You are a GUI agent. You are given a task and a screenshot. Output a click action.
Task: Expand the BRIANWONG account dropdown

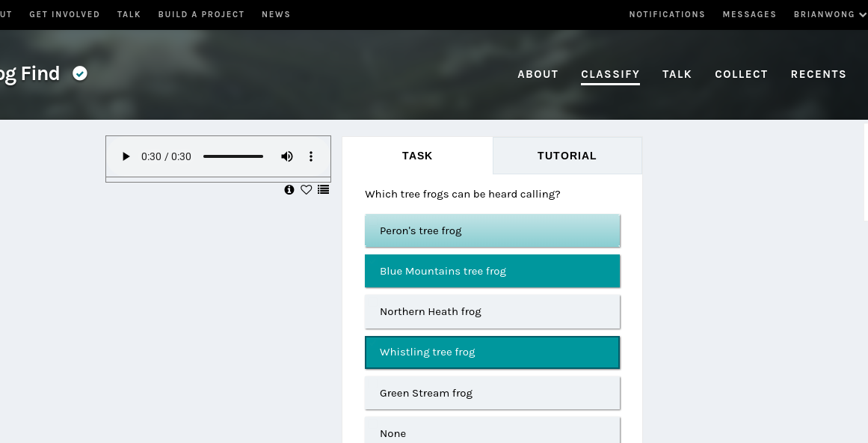[x=829, y=14]
